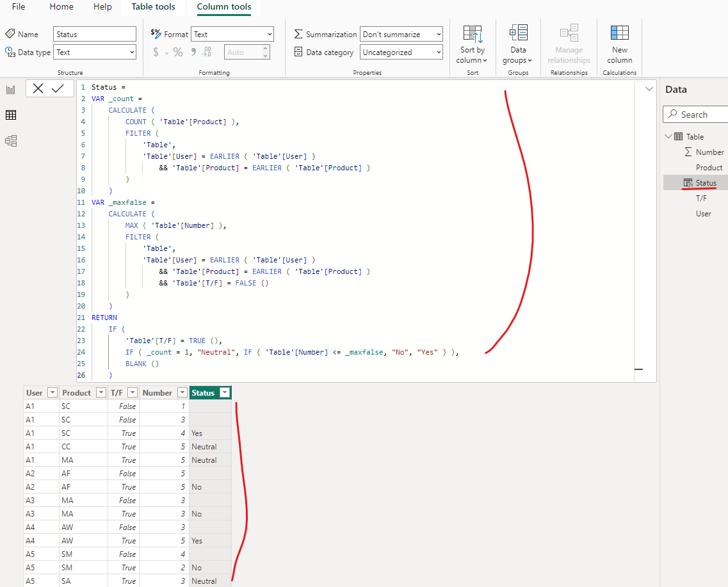The image size is (728, 587).
Task: Open the Data groups icon
Action: [x=518, y=33]
